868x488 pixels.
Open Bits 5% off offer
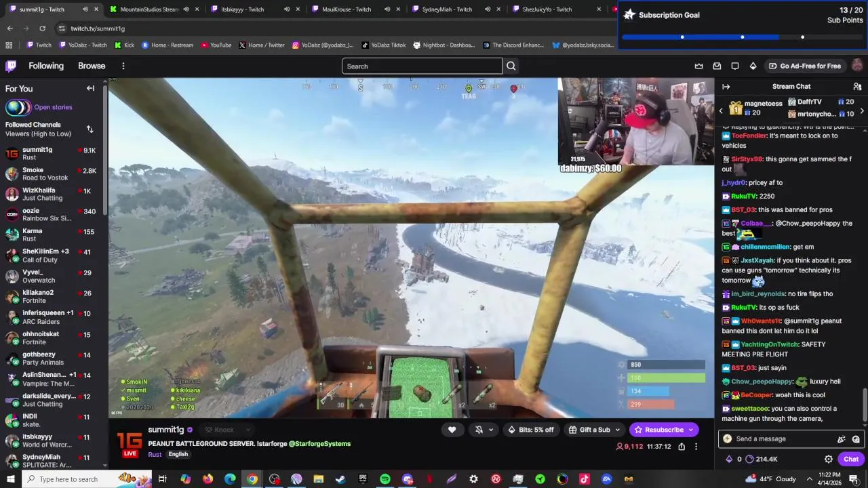[x=530, y=430]
